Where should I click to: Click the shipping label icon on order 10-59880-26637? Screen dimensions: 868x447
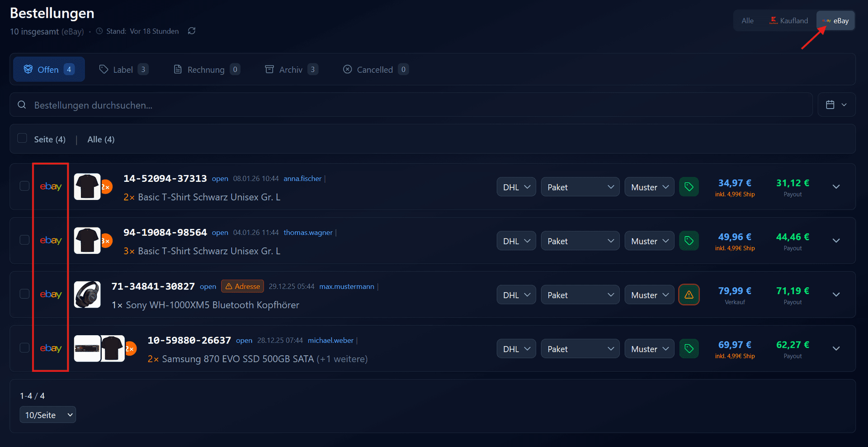(689, 348)
